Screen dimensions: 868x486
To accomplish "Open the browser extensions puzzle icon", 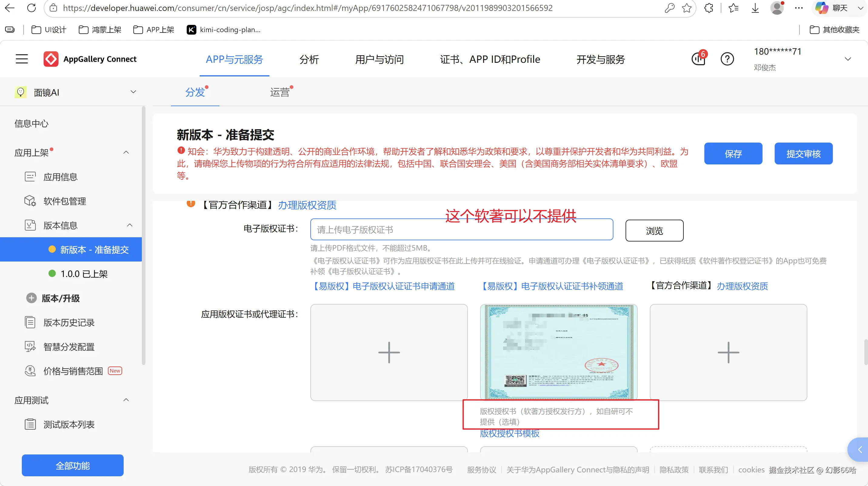I will tap(709, 8).
